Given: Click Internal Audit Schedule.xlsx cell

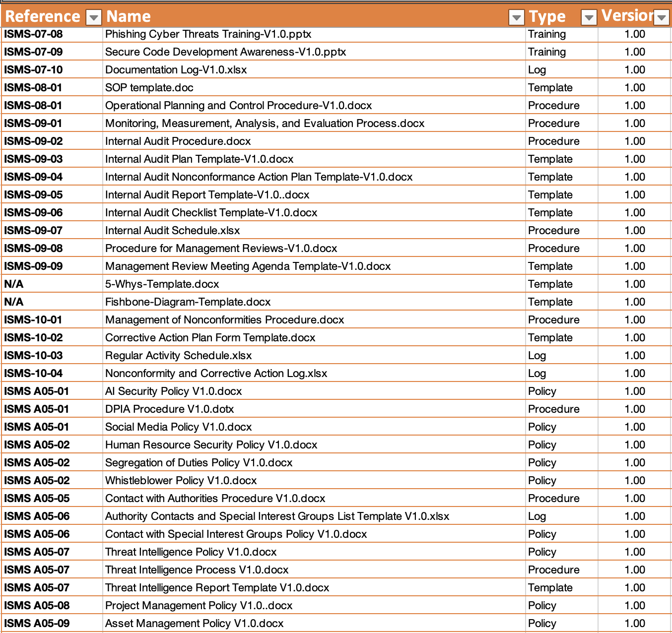Looking at the screenshot, I should pyautogui.click(x=314, y=231).
